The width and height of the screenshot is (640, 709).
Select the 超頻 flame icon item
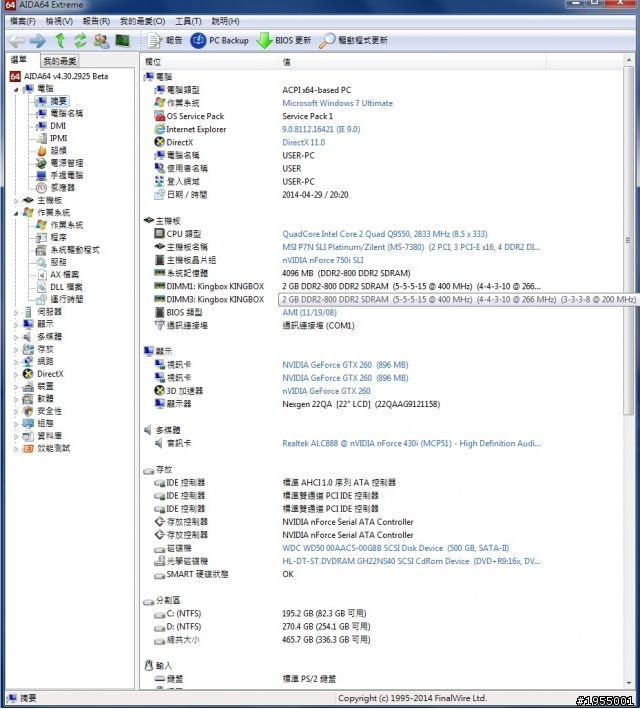pyautogui.click(x=41, y=151)
